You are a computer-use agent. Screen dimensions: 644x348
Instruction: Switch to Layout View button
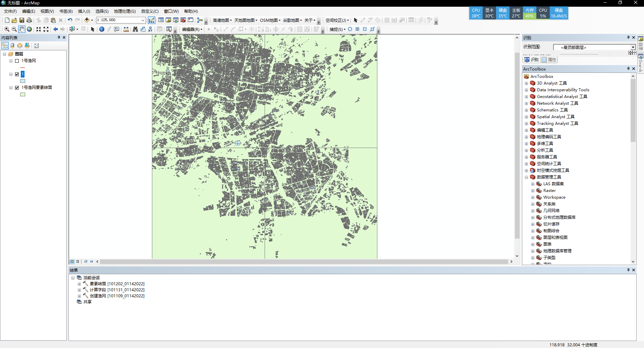coord(78,261)
